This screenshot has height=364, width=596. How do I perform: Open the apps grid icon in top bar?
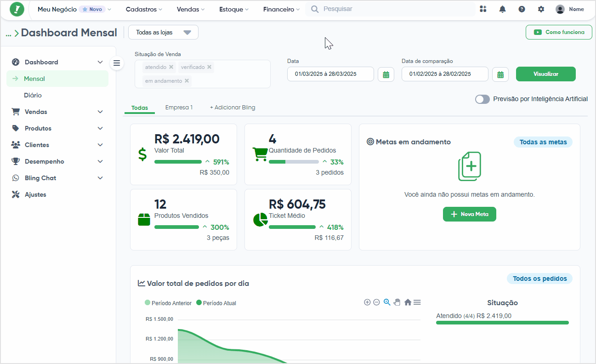[483, 9]
